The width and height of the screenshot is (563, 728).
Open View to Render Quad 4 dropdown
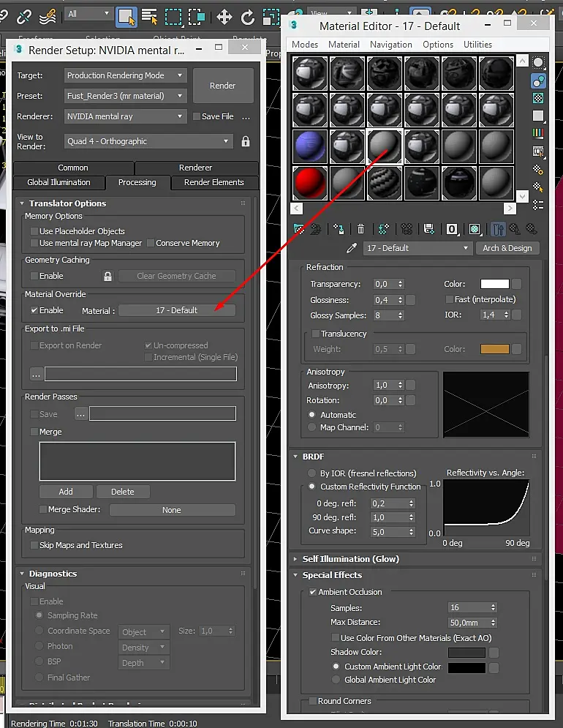pos(148,141)
